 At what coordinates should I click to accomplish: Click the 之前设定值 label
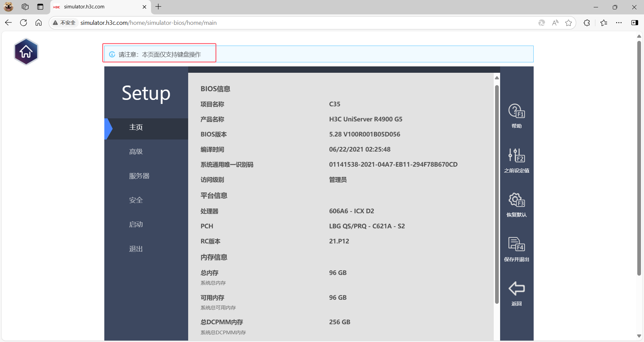tap(517, 171)
